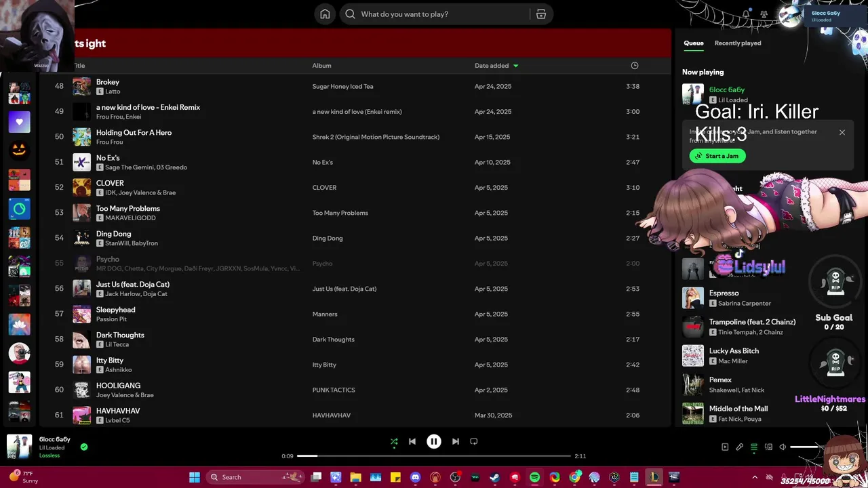Toggle Liked checkmark for current song
The width and height of the screenshot is (868, 488).
point(84,447)
